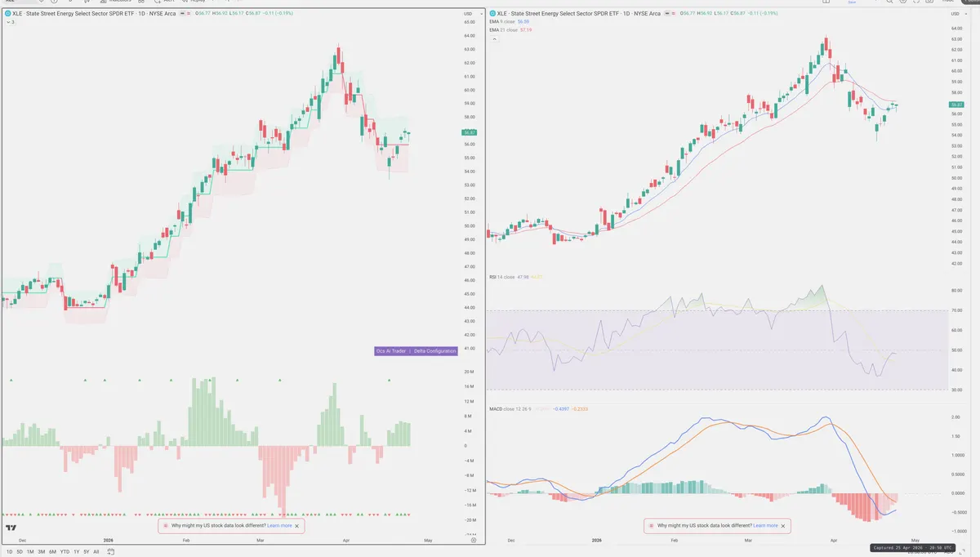Select the 1D time range button
The image size is (980, 557).
pyautogui.click(x=10, y=552)
